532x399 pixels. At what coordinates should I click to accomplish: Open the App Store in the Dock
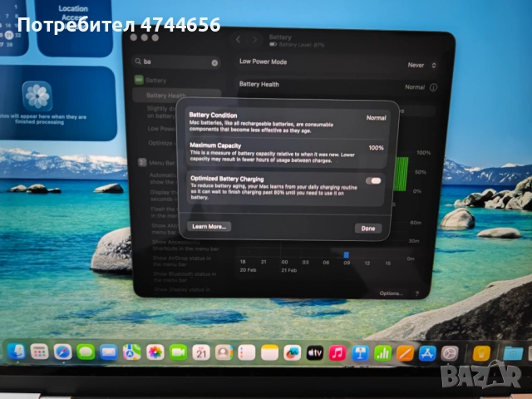point(427,353)
